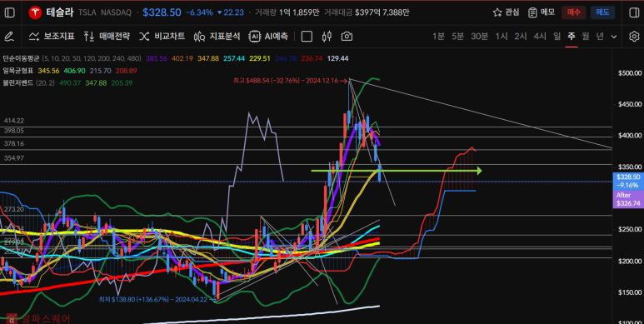Select the 2시 timeframe

click(521, 37)
